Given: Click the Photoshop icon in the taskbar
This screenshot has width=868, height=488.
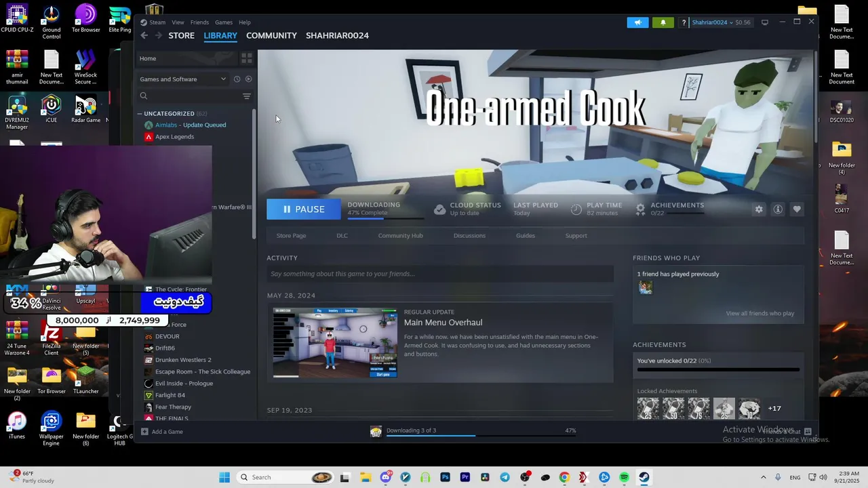Looking at the screenshot, I should tap(445, 477).
